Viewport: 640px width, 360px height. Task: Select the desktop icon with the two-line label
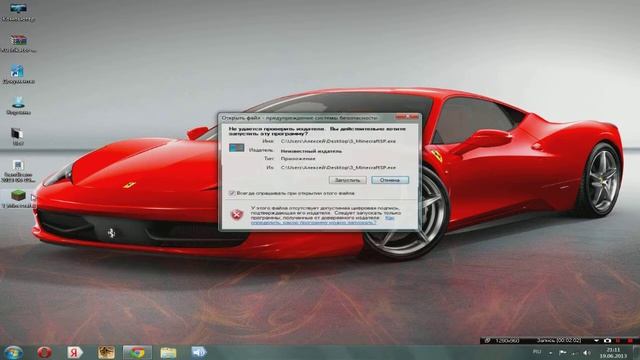pos(18,171)
